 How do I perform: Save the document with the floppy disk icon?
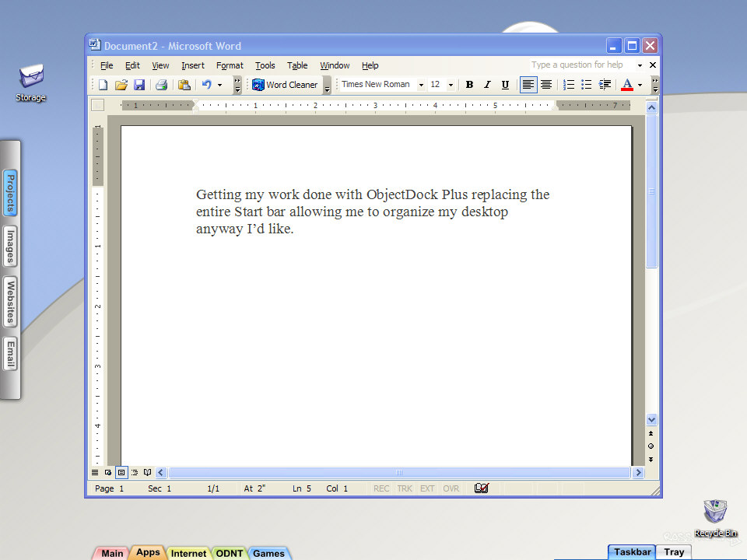click(139, 85)
